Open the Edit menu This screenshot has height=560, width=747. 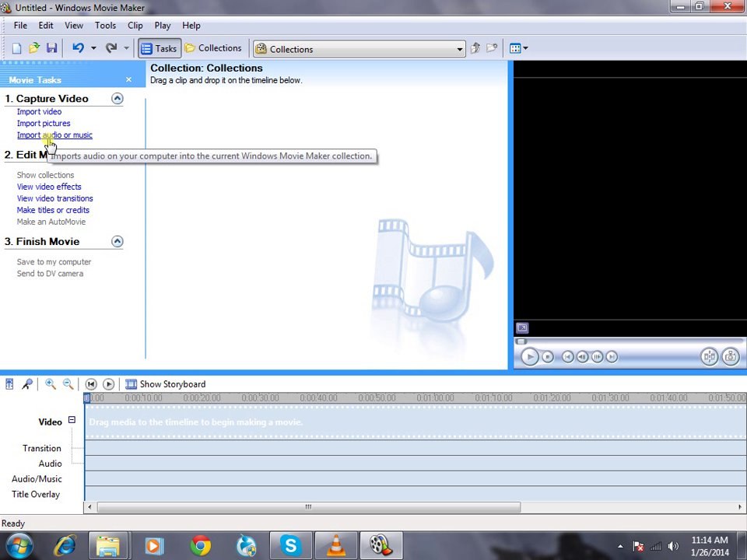tap(46, 26)
